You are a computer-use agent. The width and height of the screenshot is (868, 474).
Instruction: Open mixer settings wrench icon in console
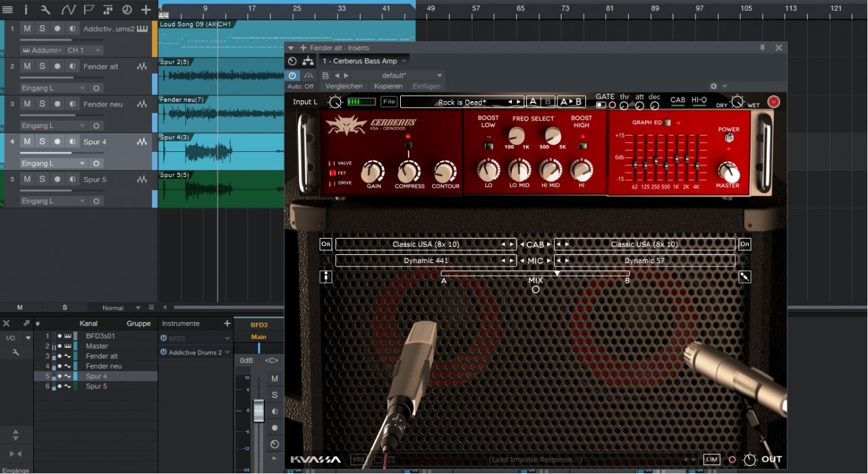click(x=16, y=352)
